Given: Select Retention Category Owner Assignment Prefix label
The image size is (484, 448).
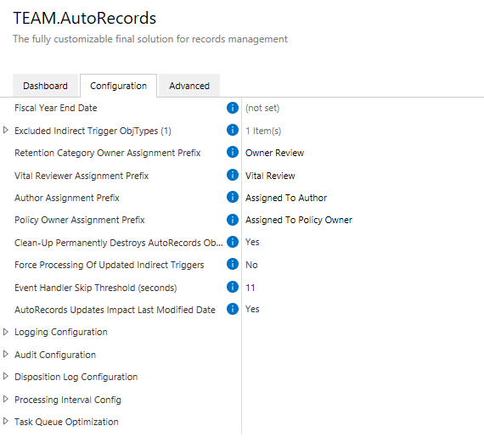Looking at the screenshot, I should click(108, 153).
